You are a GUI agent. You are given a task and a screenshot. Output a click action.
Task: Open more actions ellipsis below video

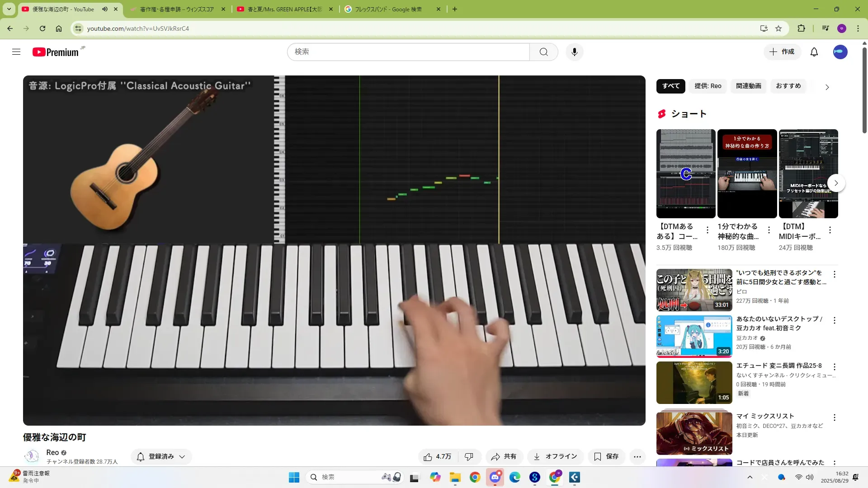(637, 457)
